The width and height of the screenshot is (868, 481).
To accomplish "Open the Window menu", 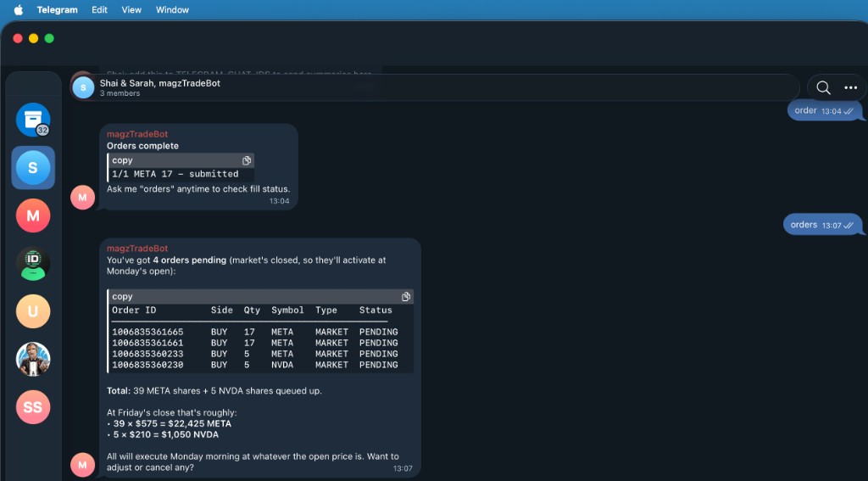I will click(x=172, y=10).
